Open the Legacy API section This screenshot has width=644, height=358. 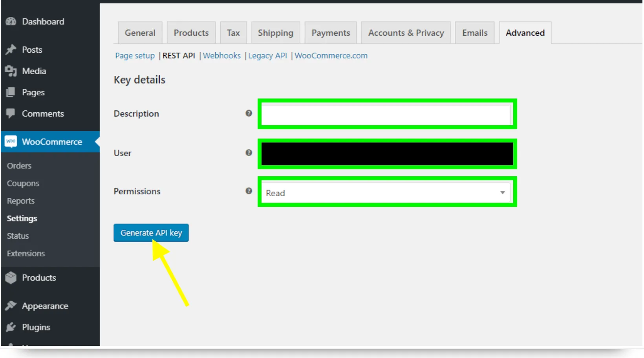(x=267, y=56)
